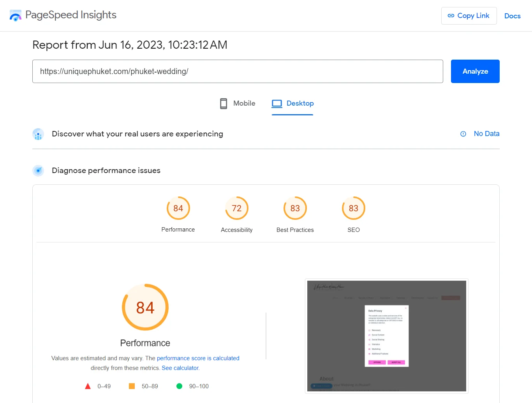The height and width of the screenshot is (403, 532).
Task: Open the performance score is calculated link
Action: click(198, 358)
